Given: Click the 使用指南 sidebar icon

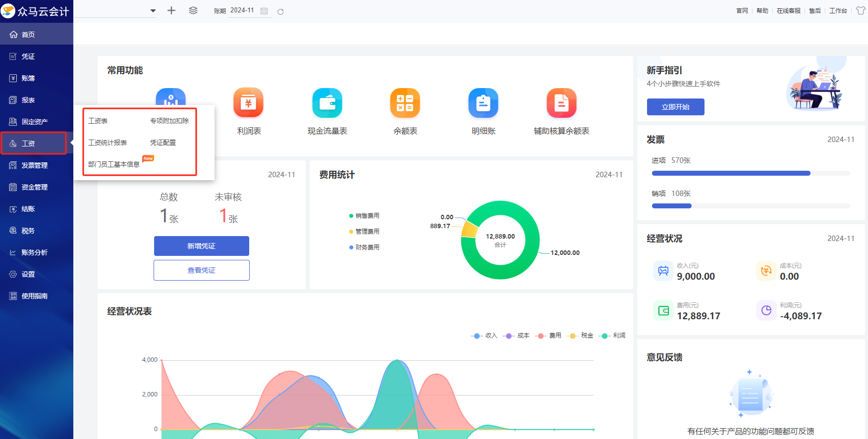Looking at the screenshot, I should point(13,296).
